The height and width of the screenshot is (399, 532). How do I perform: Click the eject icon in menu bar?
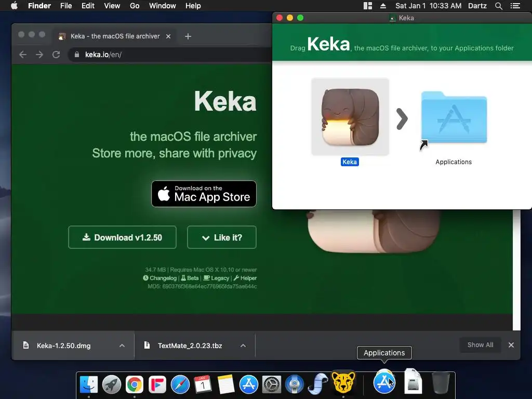383,6
